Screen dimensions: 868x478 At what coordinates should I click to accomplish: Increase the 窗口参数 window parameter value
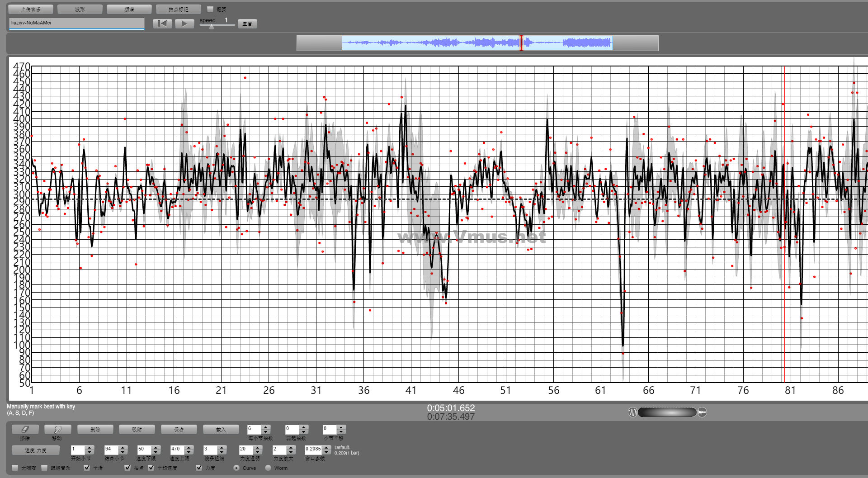326,448
